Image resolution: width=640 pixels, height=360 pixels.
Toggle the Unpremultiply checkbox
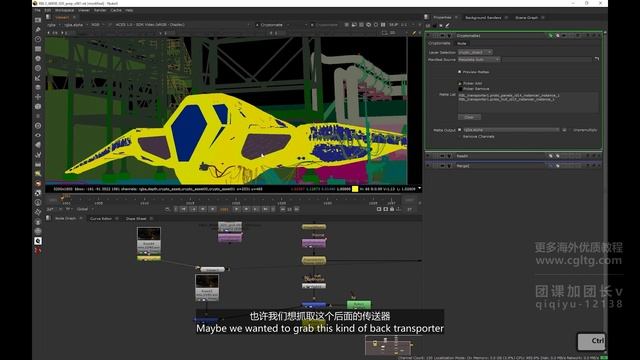571,130
